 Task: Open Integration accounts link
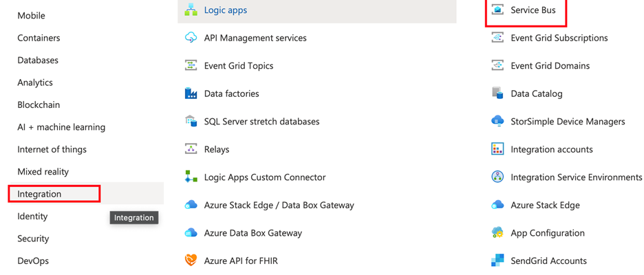tap(552, 149)
